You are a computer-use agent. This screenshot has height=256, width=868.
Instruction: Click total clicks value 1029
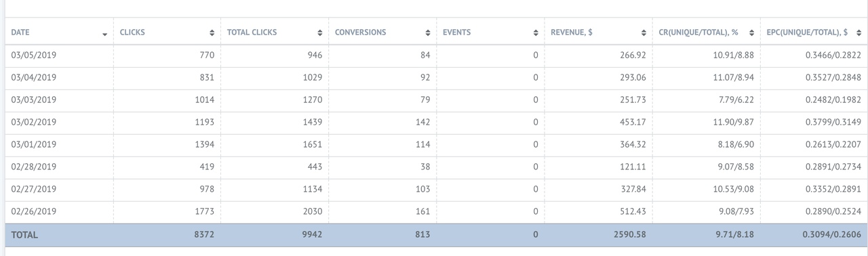312,77
